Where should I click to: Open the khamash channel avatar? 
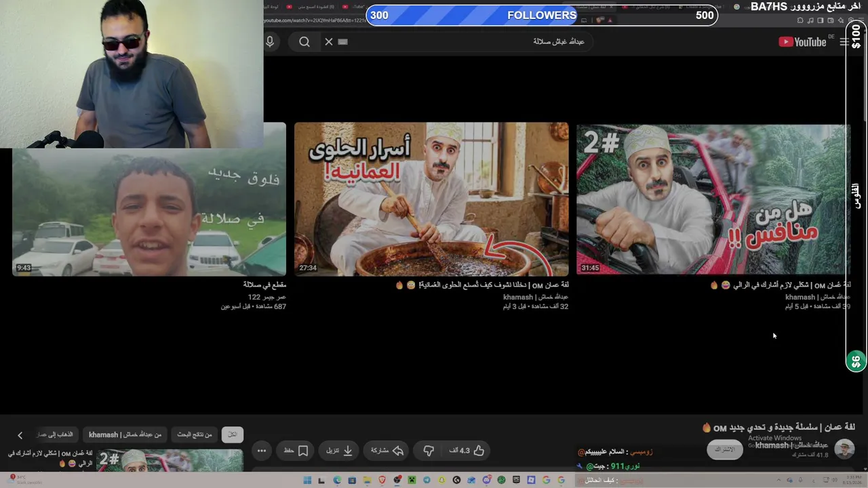[x=844, y=449]
